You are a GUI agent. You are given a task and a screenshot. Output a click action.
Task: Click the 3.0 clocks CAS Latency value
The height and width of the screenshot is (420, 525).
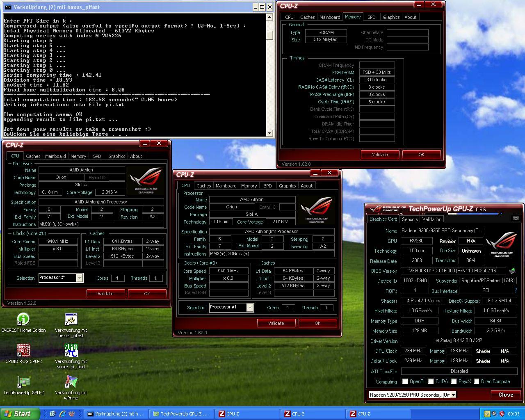coord(377,80)
